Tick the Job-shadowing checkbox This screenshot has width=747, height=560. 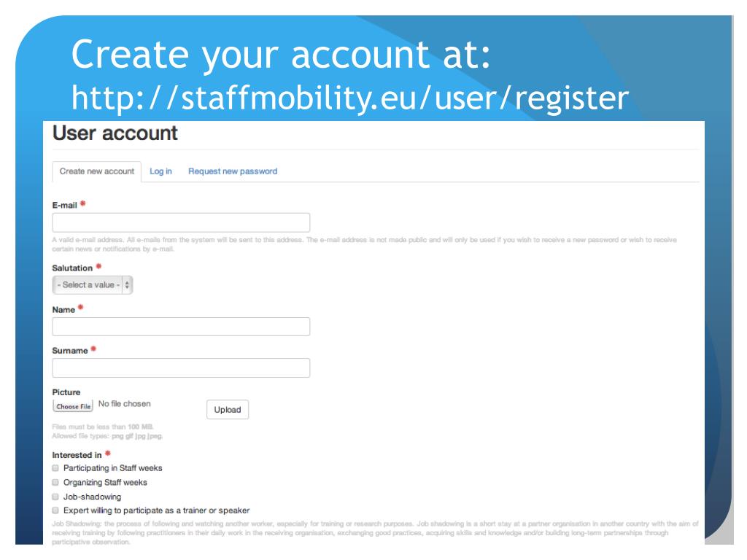tap(56, 497)
